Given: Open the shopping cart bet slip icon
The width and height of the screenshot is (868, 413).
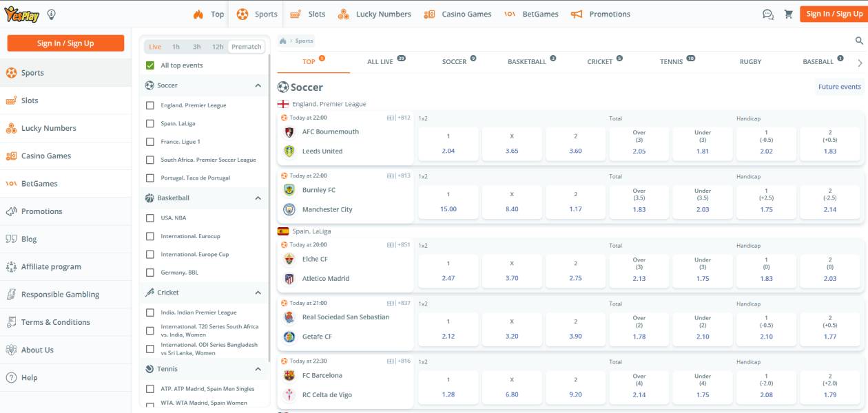Looking at the screenshot, I should click(788, 14).
